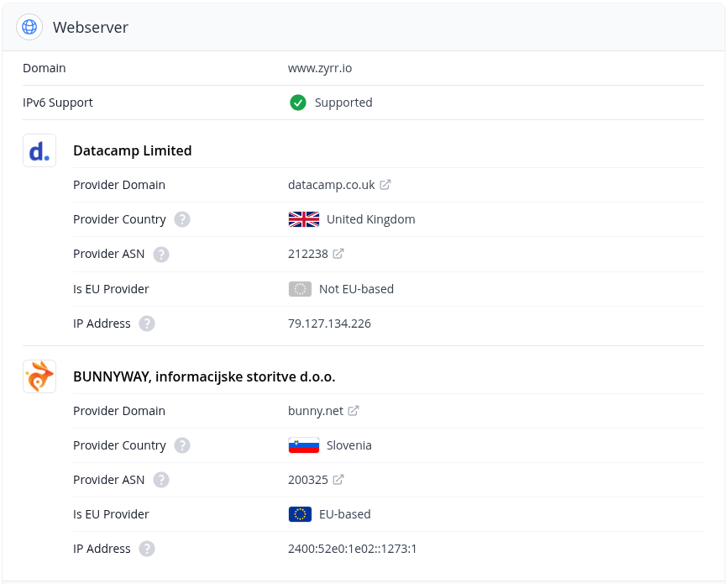Click the external link arrow next to bunny.net
This screenshot has width=728, height=584.
point(353,410)
